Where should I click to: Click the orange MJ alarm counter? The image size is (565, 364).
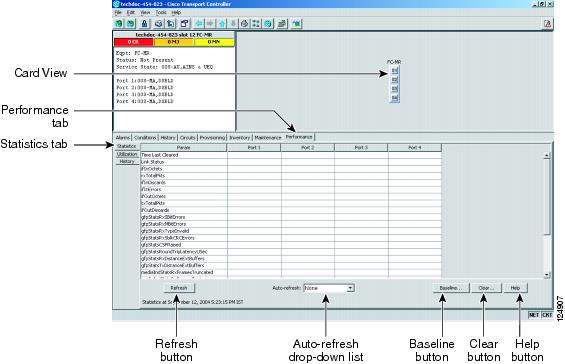pyautogui.click(x=173, y=42)
